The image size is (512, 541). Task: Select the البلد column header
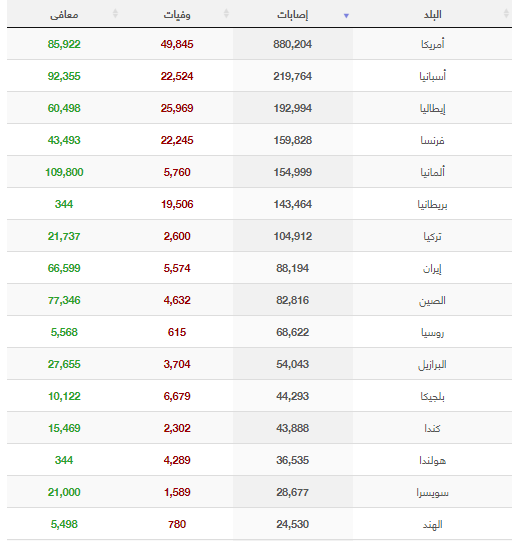tap(433, 14)
